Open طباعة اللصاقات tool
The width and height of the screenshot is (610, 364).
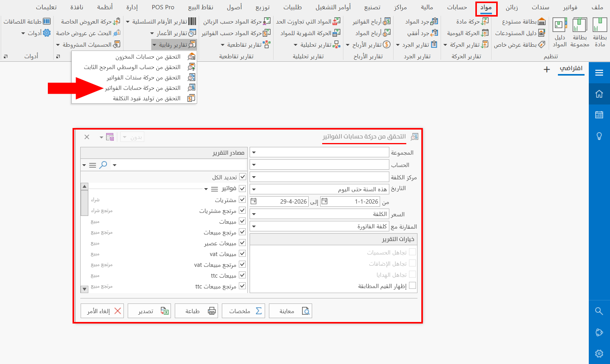pyautogui.click(x=27, y=22)
